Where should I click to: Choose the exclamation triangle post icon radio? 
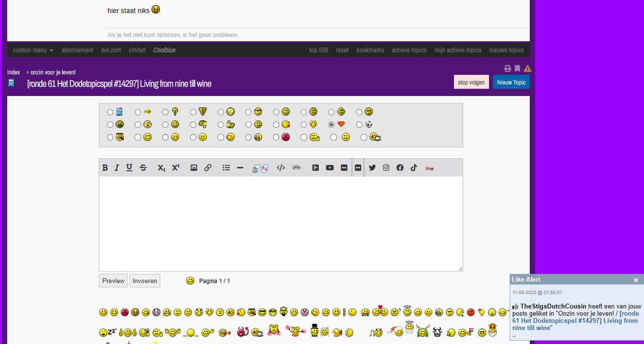pos(193,112)
